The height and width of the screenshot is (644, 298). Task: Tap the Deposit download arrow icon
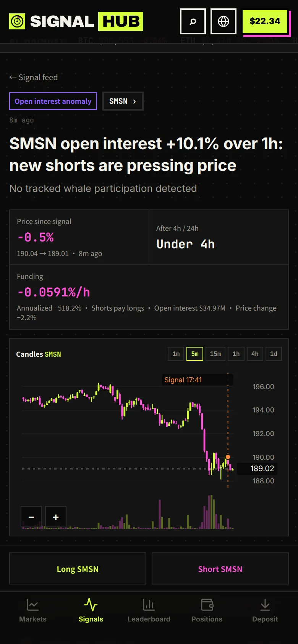click(x=265, y=605)
